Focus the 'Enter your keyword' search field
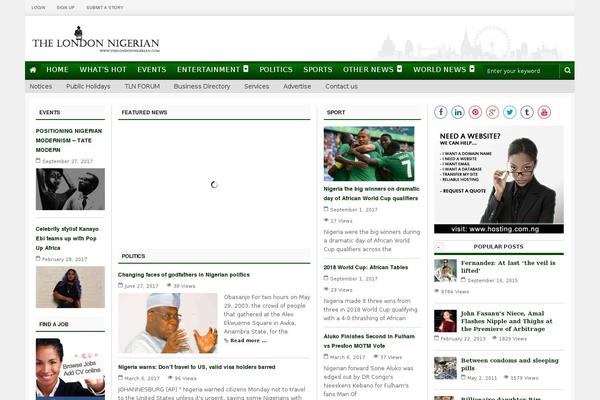This screenshot has width=600, height=400. [520, 71]
